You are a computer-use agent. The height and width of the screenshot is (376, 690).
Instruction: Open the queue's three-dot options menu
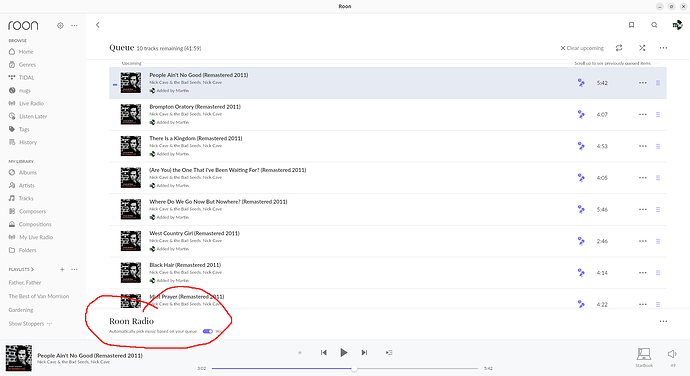(x=663, y=48)
